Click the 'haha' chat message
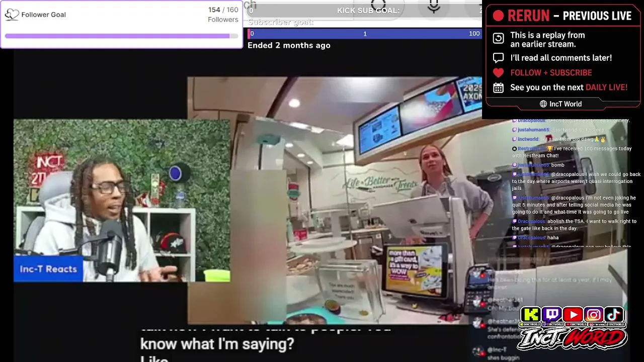 pyautogui.click(x=535, y=237)
